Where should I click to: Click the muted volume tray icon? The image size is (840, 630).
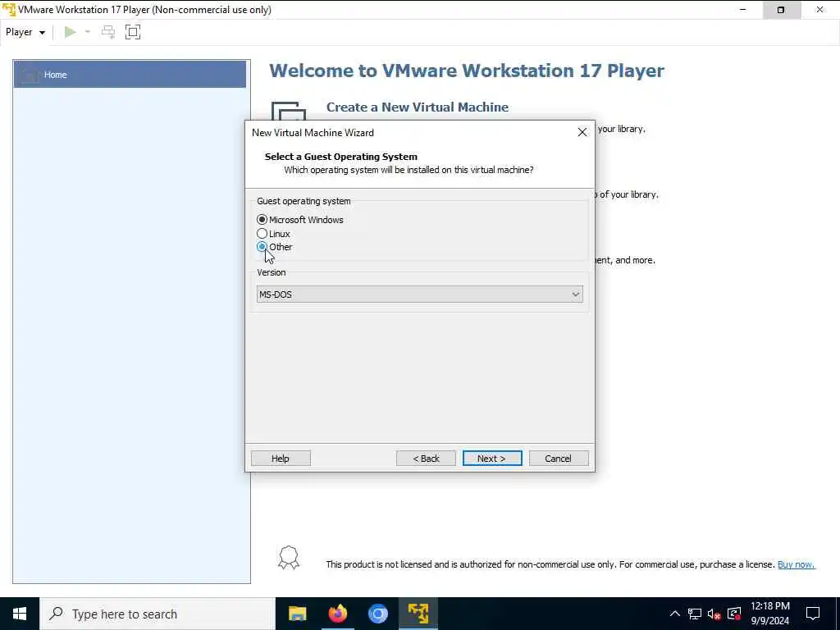pos(714,614)
